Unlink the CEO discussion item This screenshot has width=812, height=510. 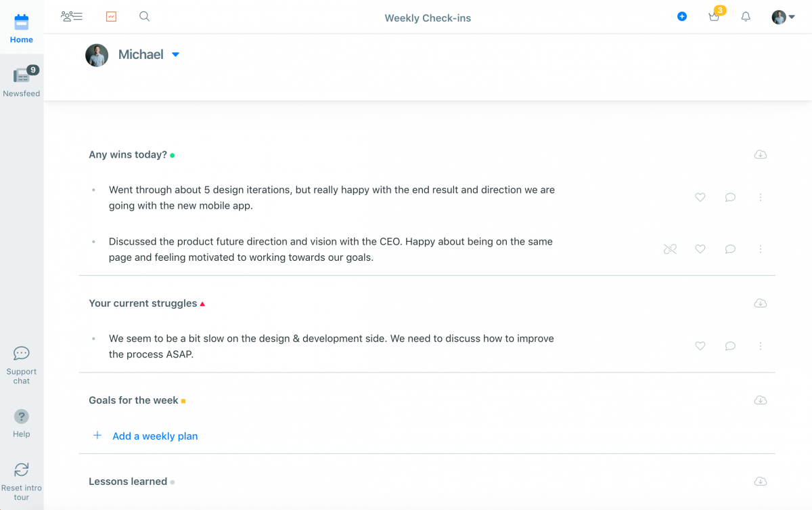670,249
